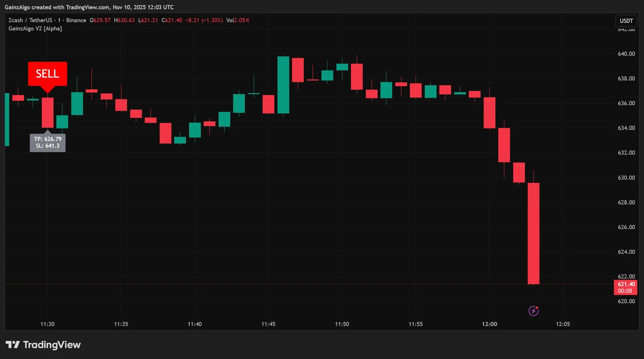This screenshot has height=359, width=644.
Task: Click the 11:30 time axis label
Action: pyautogui.click(x=48, y=324)
